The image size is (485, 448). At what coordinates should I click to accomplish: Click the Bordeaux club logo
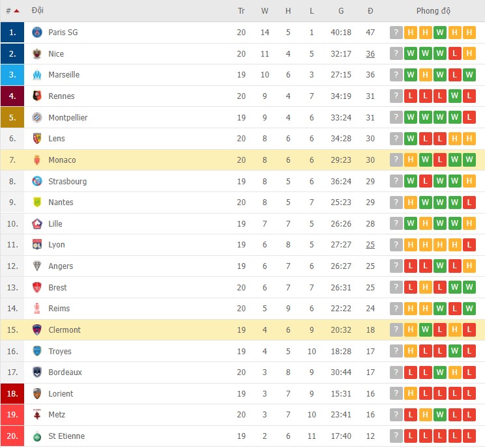click(37, 372)
